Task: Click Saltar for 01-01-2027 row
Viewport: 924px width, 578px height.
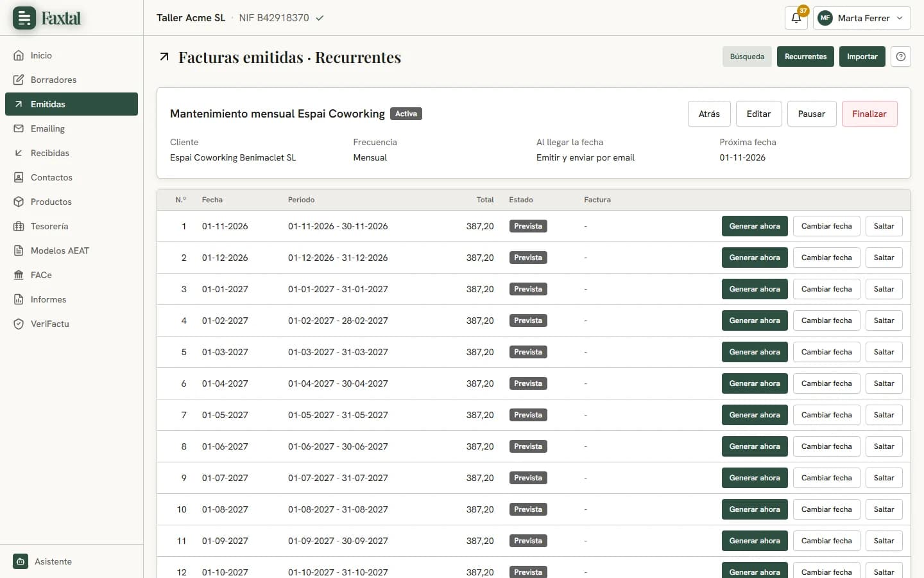Action: pos(884,289)
